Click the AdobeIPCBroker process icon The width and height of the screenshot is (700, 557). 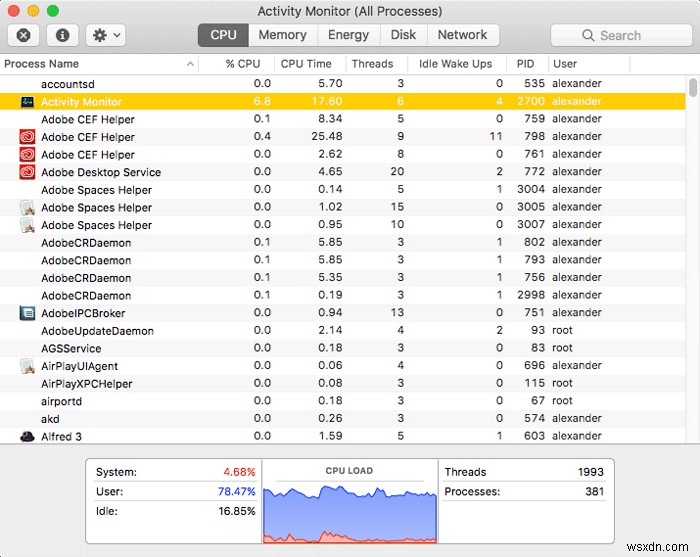[x=28, y=313]
